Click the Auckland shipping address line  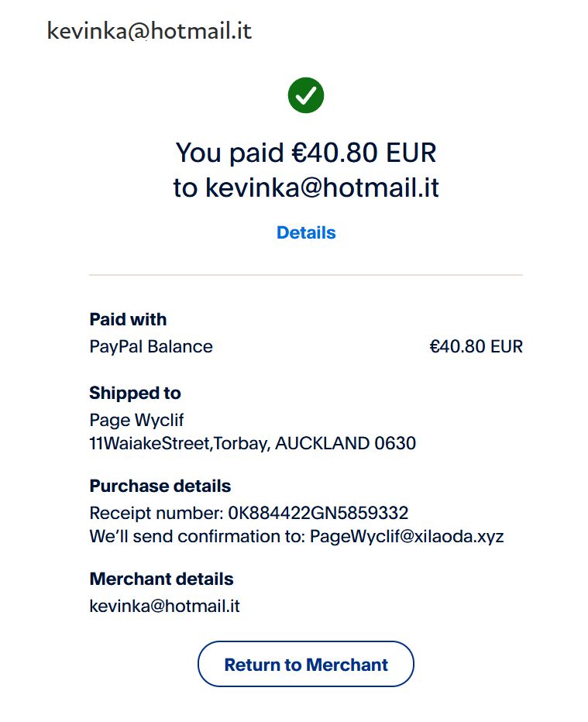[x=253, y=444]
